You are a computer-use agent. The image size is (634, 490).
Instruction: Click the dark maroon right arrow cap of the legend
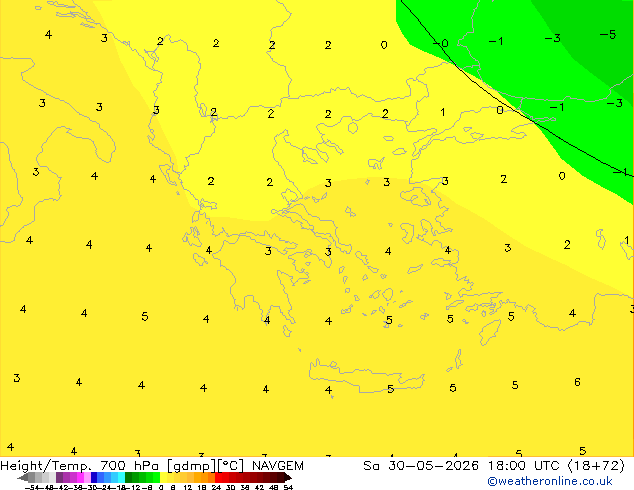coord(288,478)
